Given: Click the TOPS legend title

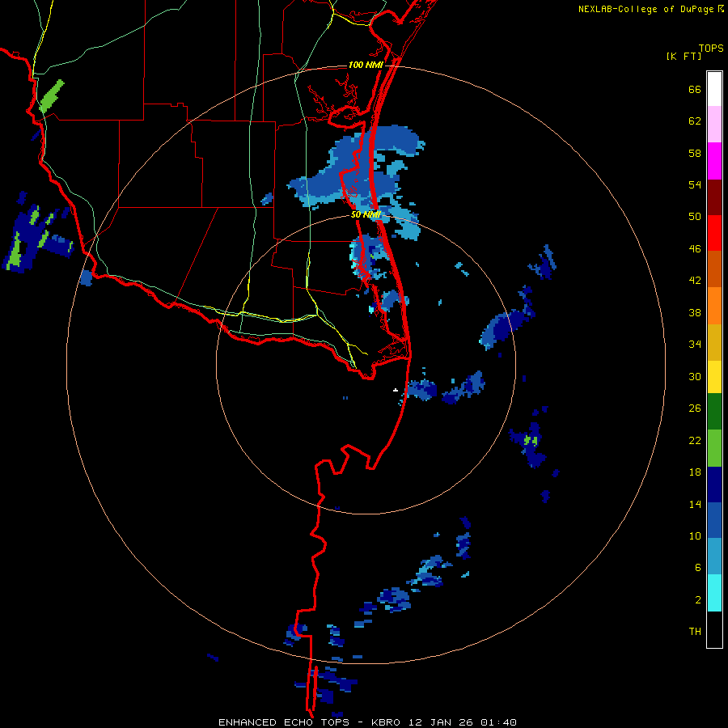Looking at the screenshot, I should click(x=711, y=48).
